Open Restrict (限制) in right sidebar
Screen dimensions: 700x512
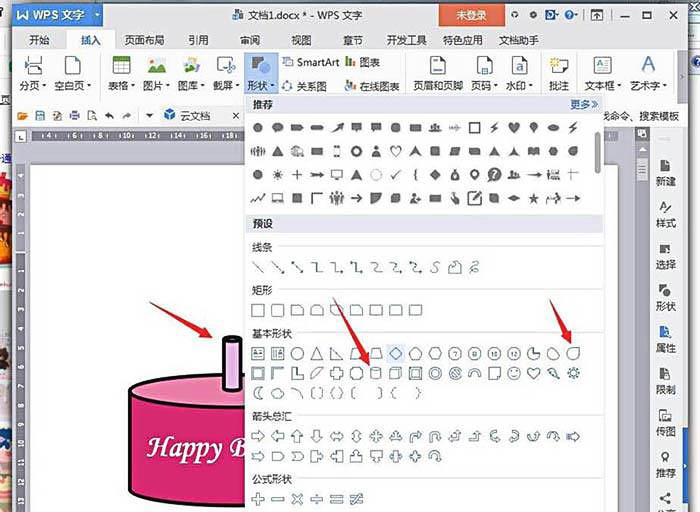665,381
